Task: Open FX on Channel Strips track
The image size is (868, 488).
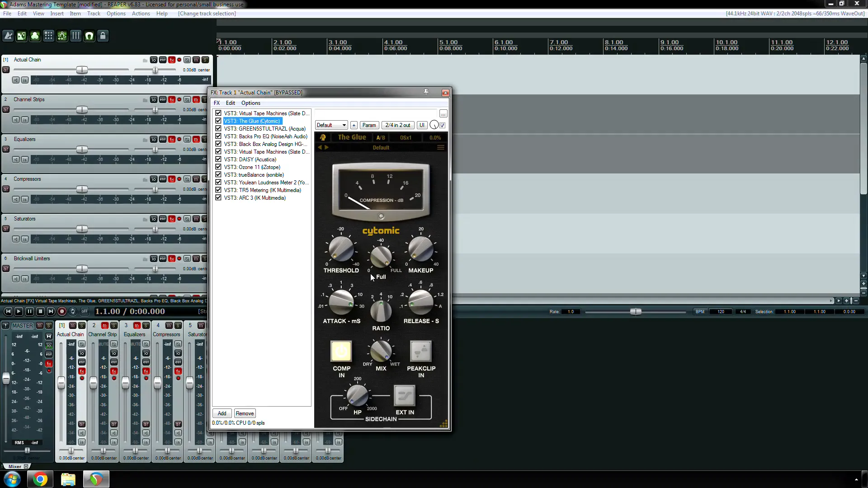Action: tap(172, 99)
